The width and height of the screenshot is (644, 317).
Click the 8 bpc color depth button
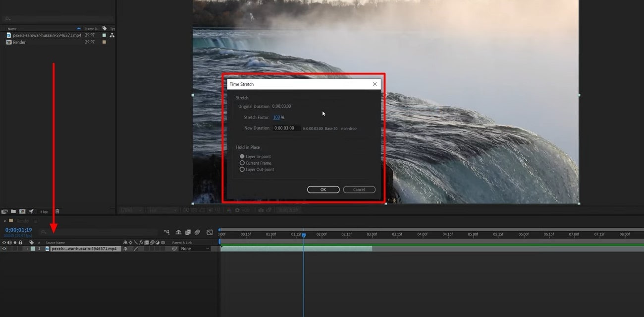pos(44,212)
